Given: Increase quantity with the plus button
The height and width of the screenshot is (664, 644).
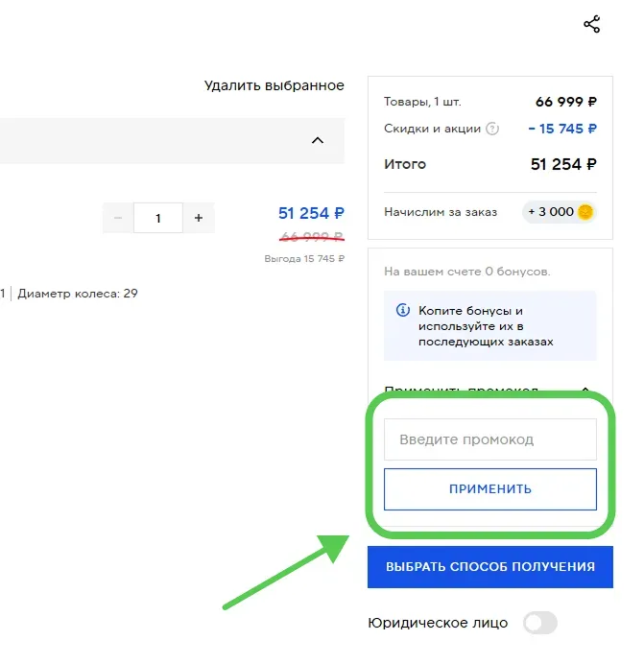Looking at the screenshot, I should 199,218.
